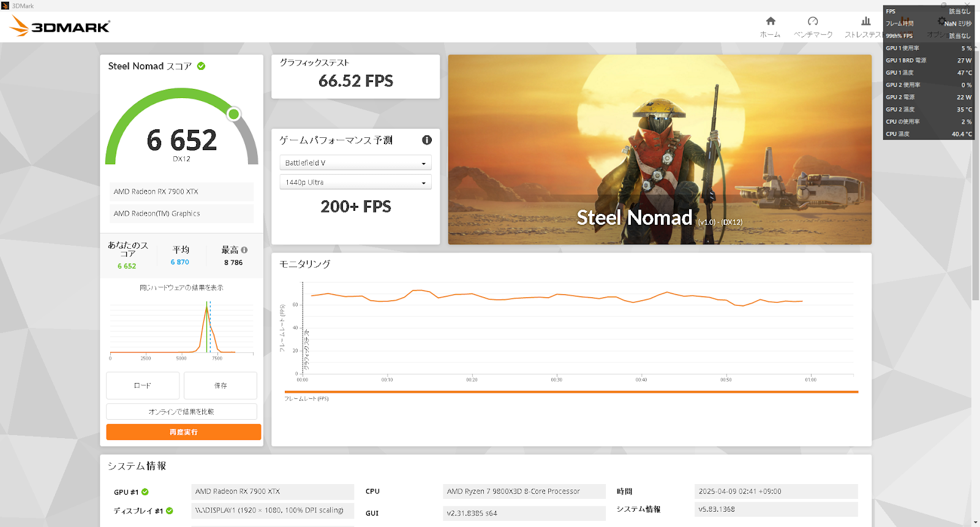Click the CPU の使用率 row in overlay
The width and height of the screenshot is (980, 527).
929,122
